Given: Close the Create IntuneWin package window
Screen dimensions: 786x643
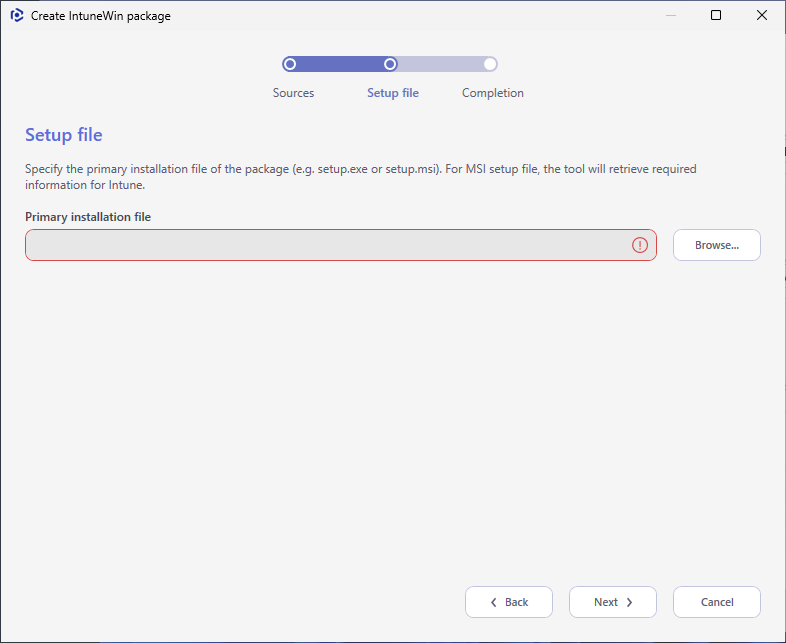Looking at the screenshot, I should click(x=761, y=15).
